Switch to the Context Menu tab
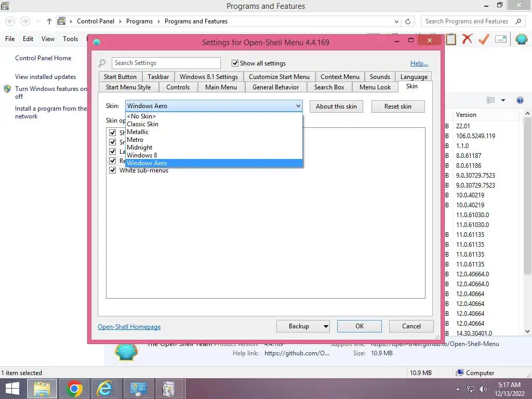 (340, 77)
